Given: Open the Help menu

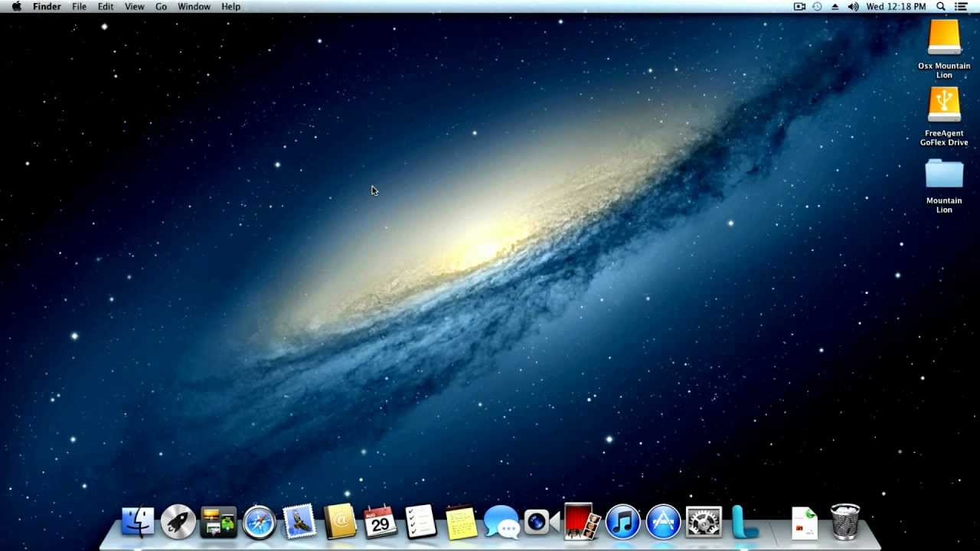Looking at the screenshot, I should [231, 7].
